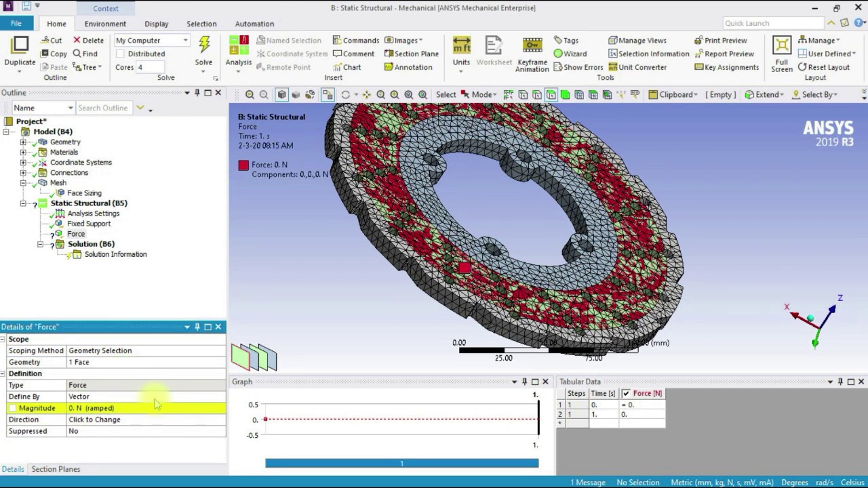Click Print Preview
868x488 pixels.
pos(720,40)
